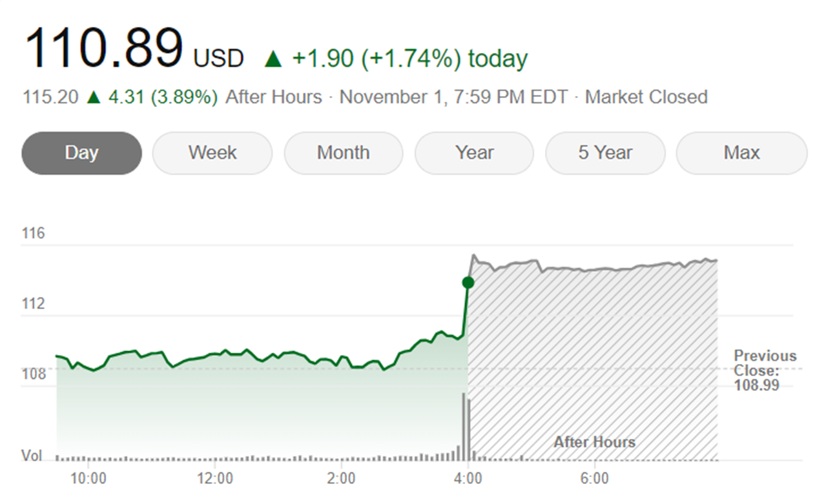Image resolution: width=826 pixels, height=504 pixels.
Task: Click the Vol label on the chart
Action: (x=32, y=456)
